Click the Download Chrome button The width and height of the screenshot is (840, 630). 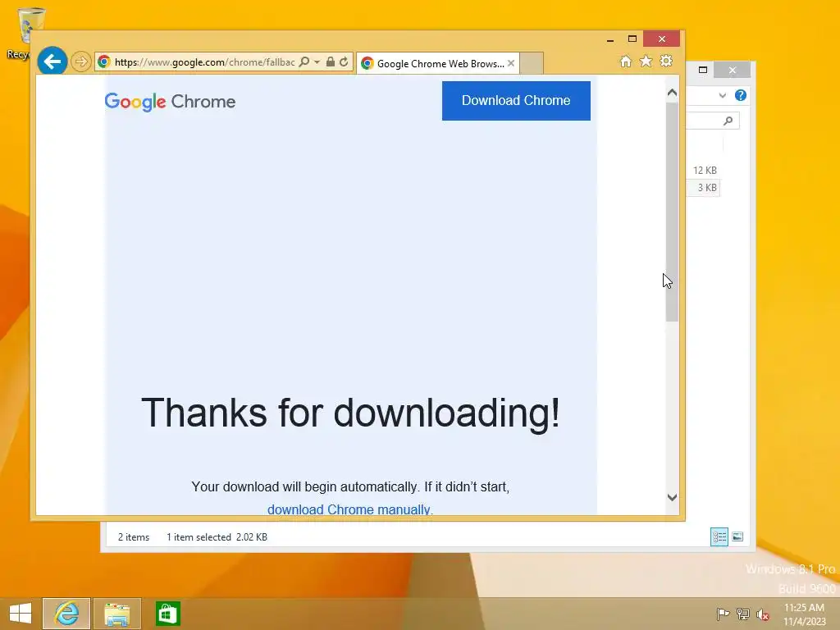click(516, 101)
